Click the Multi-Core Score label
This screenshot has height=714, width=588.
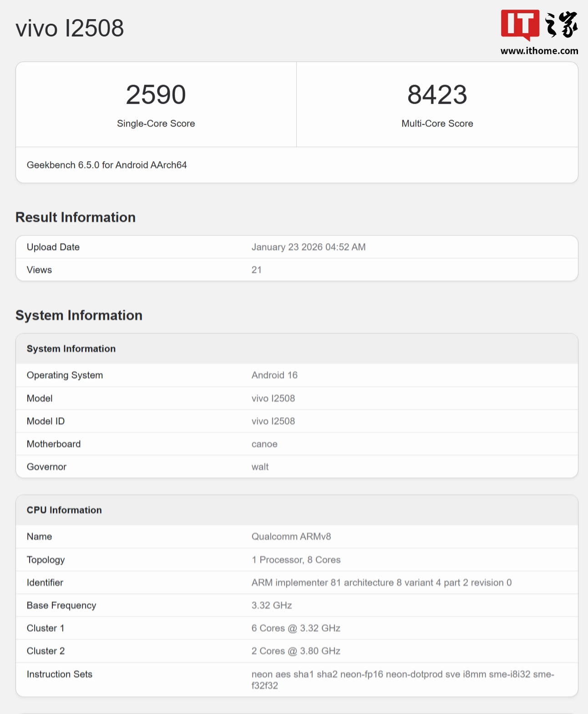[437, 123]
